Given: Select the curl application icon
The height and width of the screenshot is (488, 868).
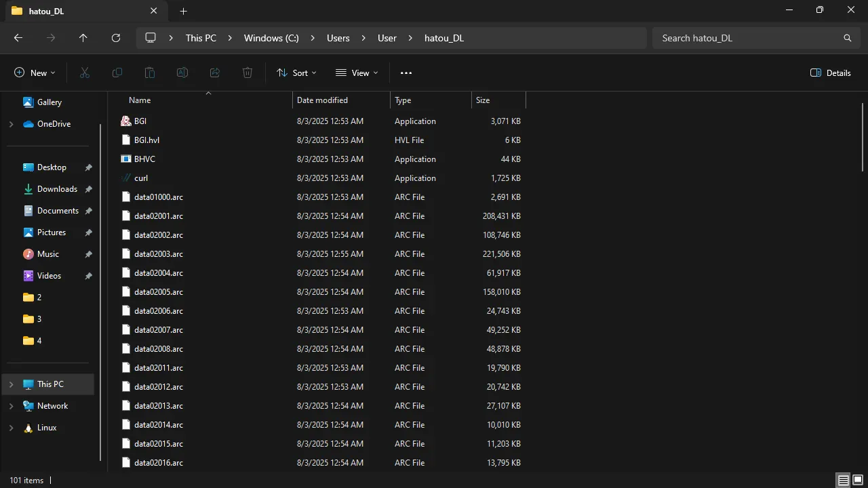Looking at the screenshot, I should pos(125,178).
